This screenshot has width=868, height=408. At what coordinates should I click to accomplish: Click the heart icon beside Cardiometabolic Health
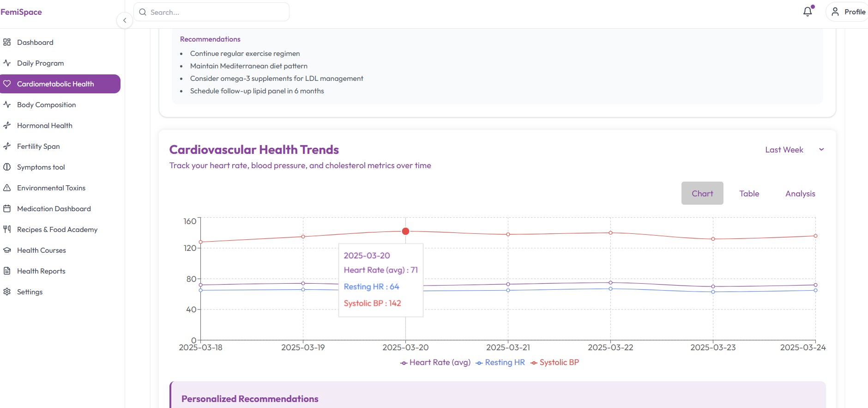pyautogui.click(x=7, y=84)
